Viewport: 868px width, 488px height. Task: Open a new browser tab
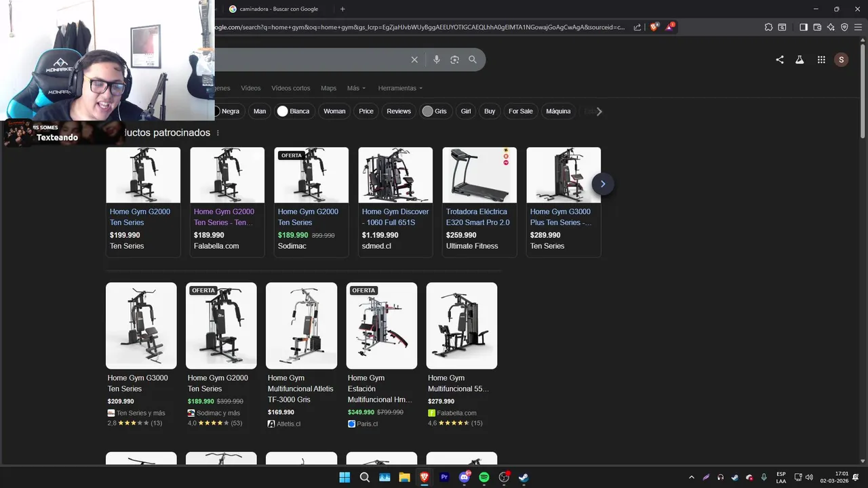pyautogui.click(x=342, y=9)
